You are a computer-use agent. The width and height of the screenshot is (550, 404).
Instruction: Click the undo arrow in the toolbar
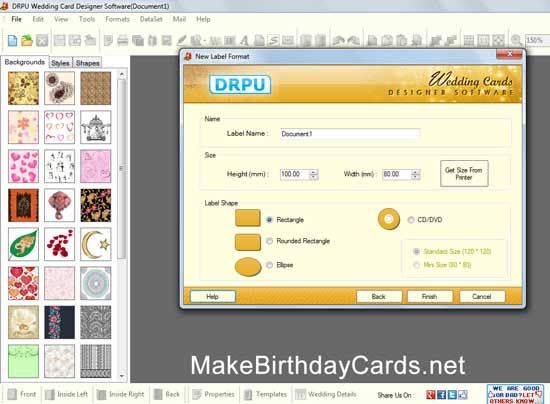click(x=338, y=41)
